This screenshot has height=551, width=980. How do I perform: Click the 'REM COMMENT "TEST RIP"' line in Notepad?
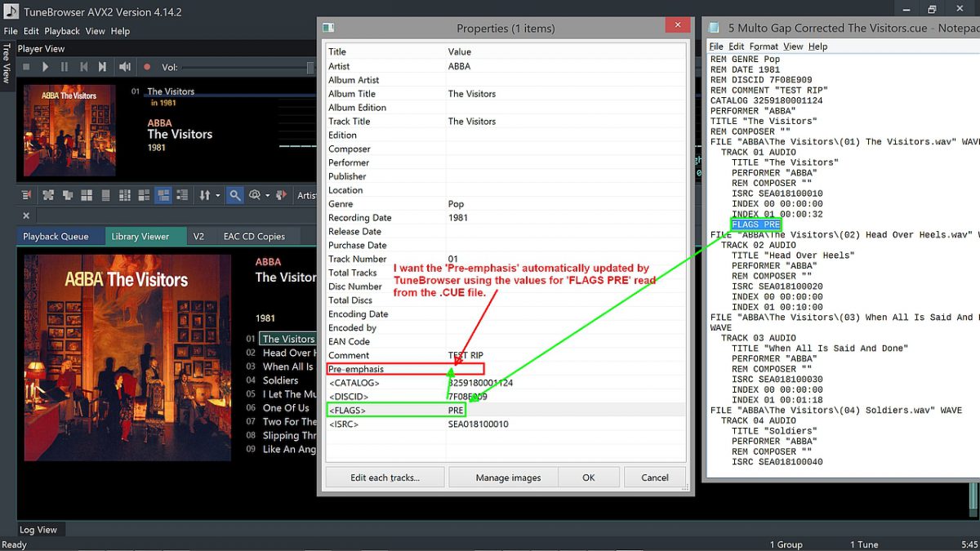tap(768, 90)
